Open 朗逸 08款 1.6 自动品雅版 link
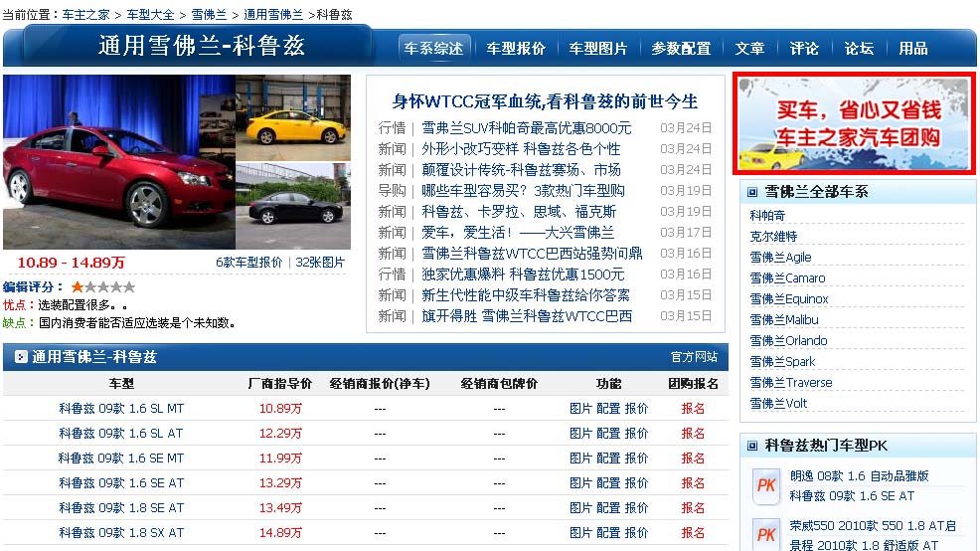 point(860,476)
